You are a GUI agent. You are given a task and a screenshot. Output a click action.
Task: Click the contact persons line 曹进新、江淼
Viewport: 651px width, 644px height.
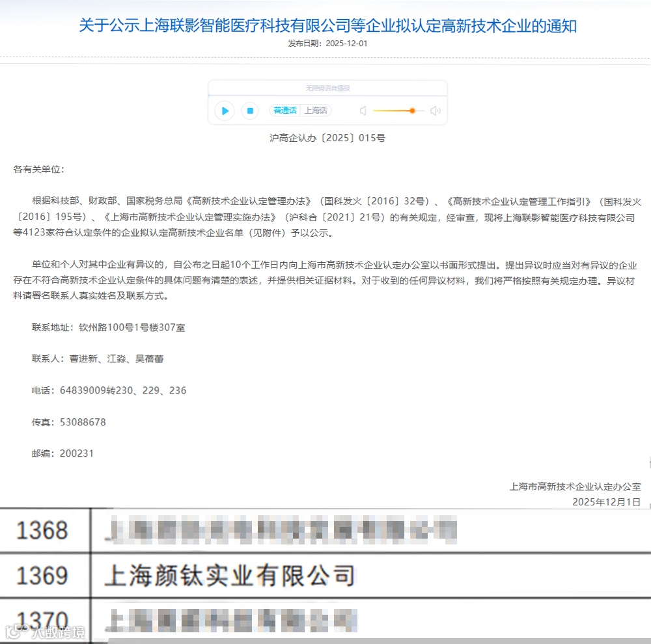[98, 359]
